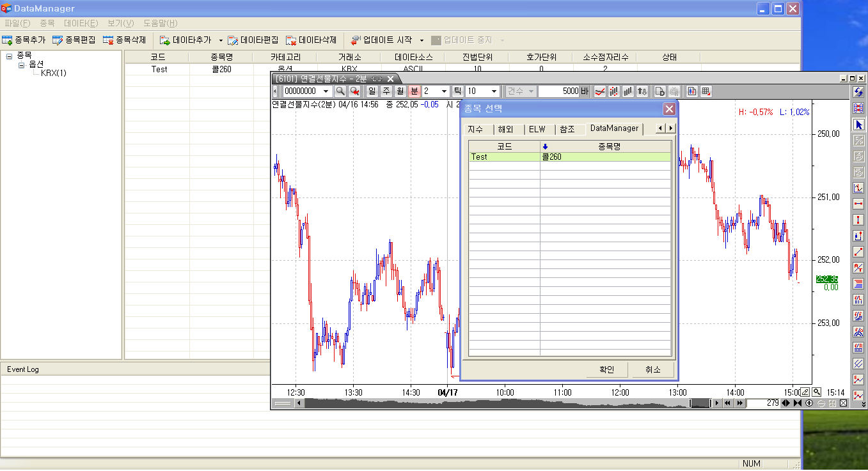The height and width of the screenshot is (471, 868).
Task: Collapse the 옵션 tree node
Action: [21, 65]
